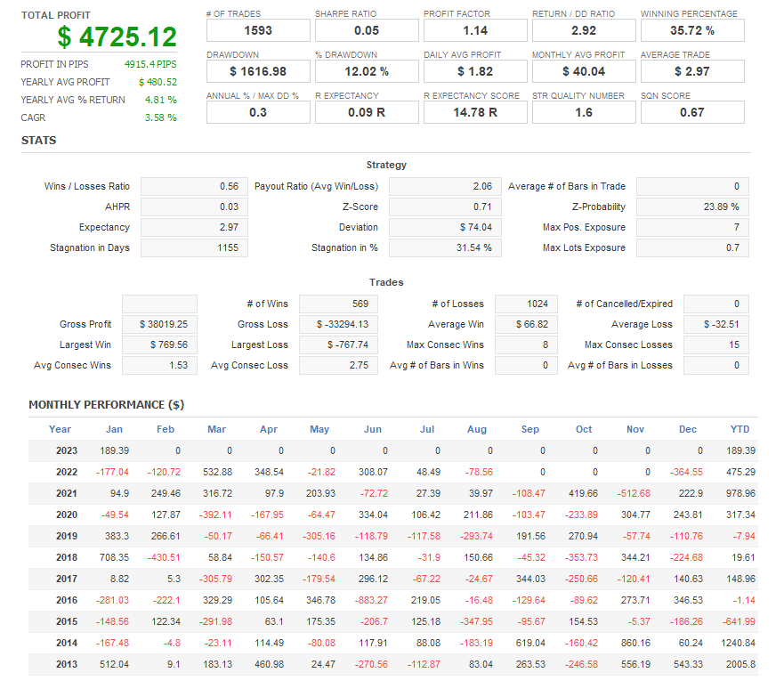The width and height of the screenshot is (784, 689).
Task: Select the Deviation field $ 74.04
Action: (x=445, y=228)
